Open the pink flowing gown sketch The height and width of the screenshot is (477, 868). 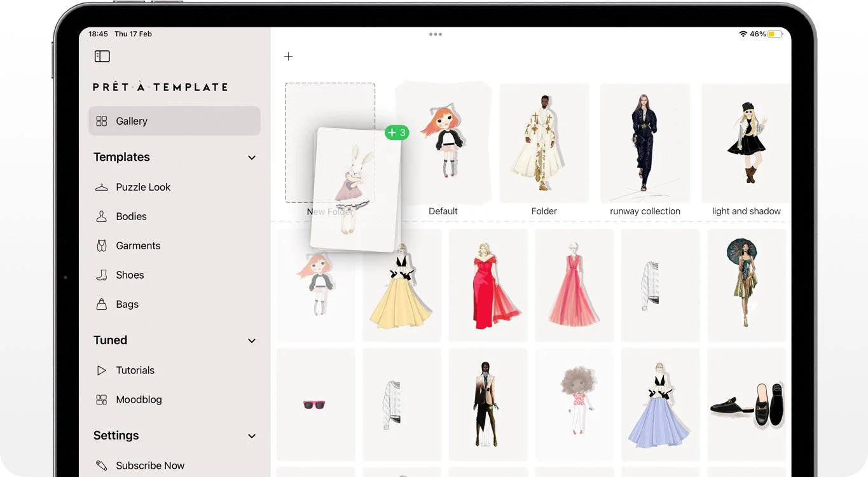coord(574,286)
